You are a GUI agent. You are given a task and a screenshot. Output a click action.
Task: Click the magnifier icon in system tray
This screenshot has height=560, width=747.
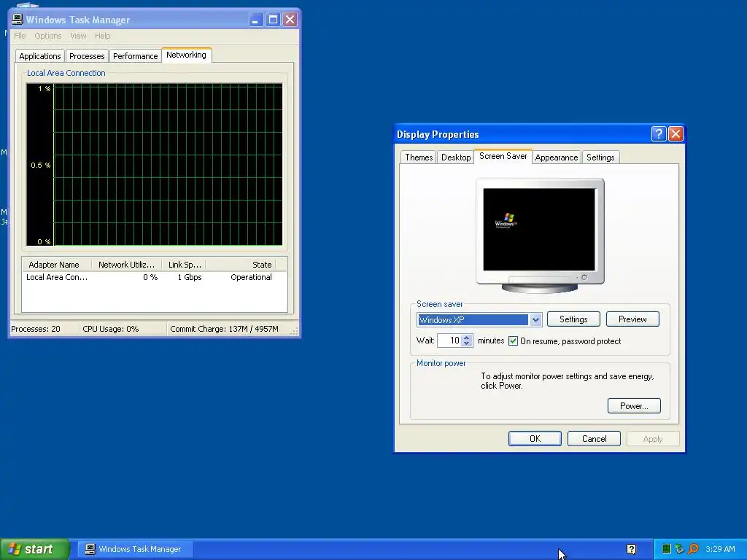tap(693, 549)
